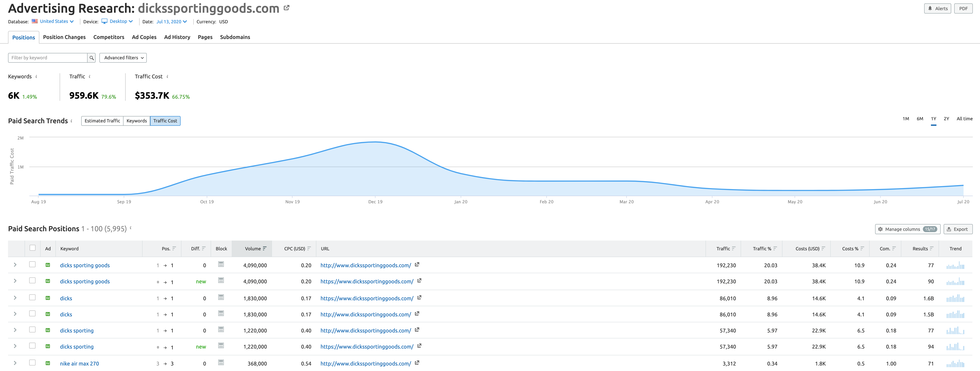Toggle select-all checkbox in table header
The image size is (980, 371).
32,248
